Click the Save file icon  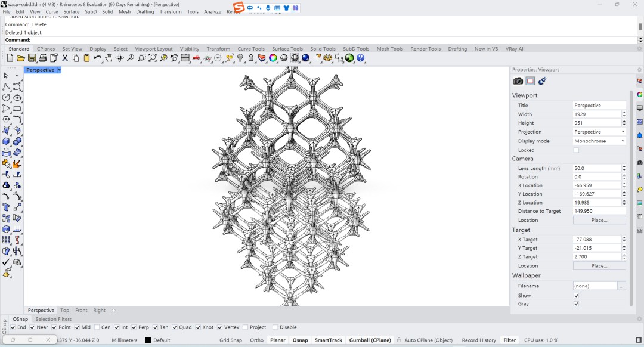tap(32, 58)
